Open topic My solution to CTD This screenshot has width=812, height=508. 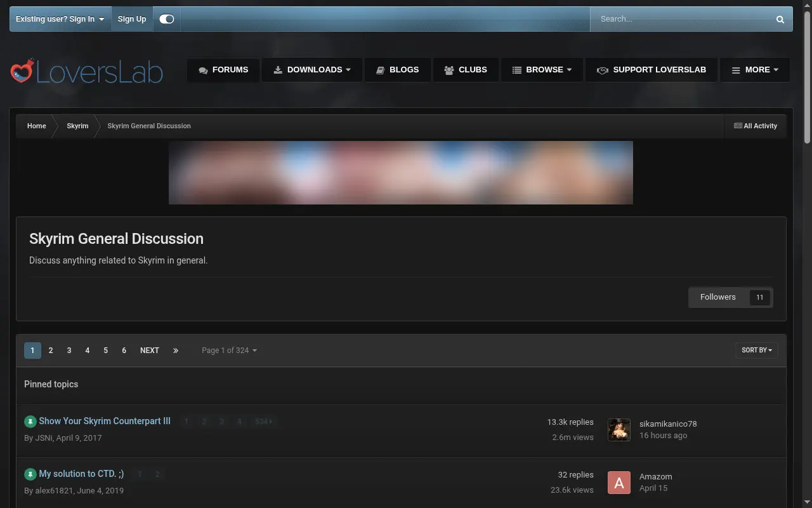coord(81,474)
